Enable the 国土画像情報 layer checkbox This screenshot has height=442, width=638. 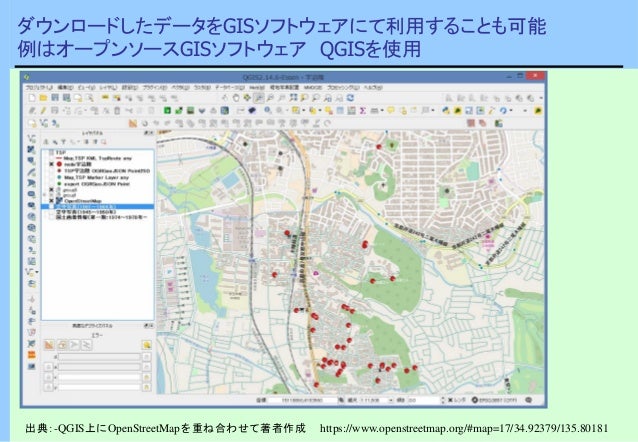pyautogui.click(x=51, y=217)
